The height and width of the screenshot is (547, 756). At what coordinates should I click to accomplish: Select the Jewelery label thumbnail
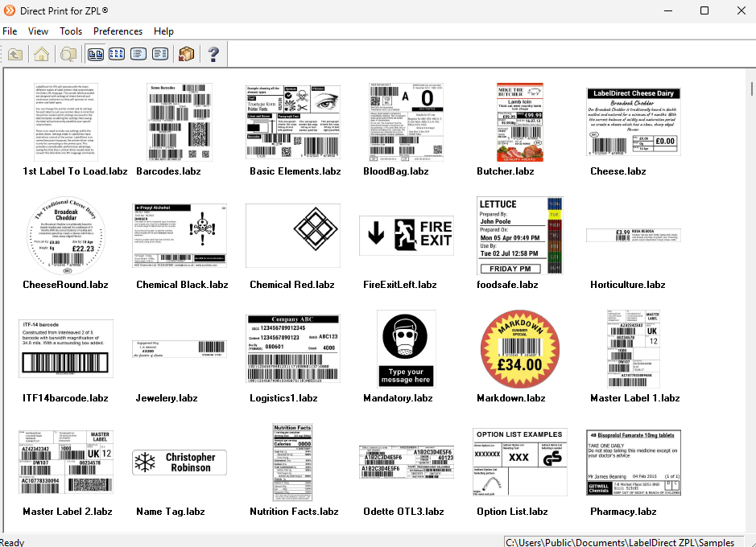point(180,348)
